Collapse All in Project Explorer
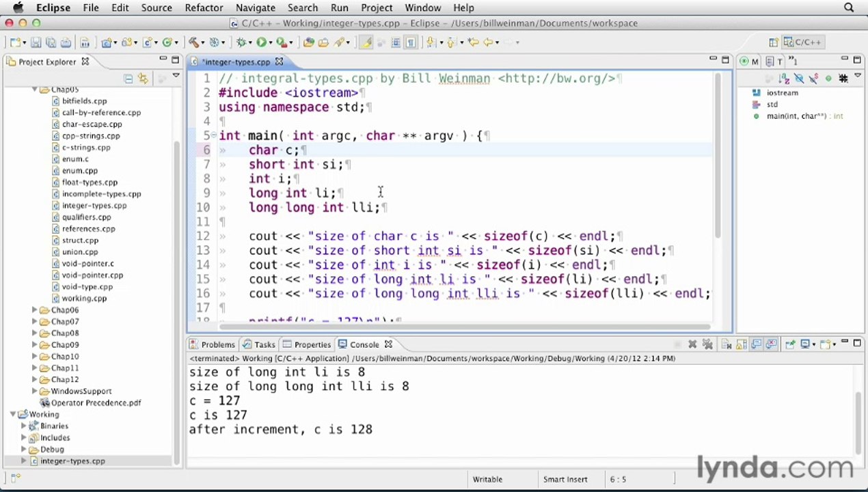Image resolution: width=868 pixels, height=492 pixels. coord(128,79)
